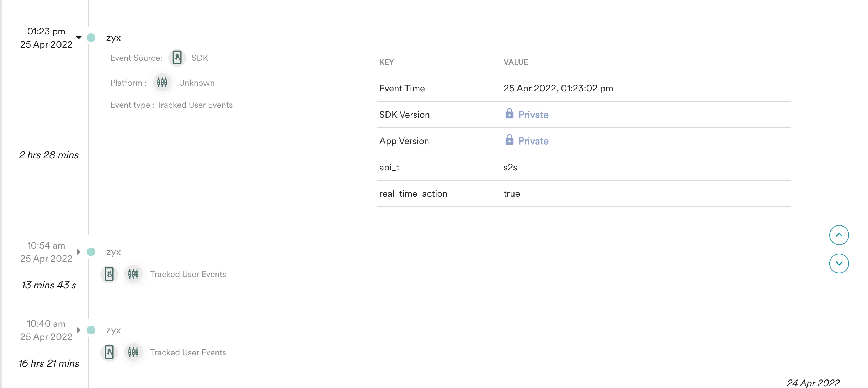The image size is (868, 388).
Task: Open the SDK Version Private link
Action: click(x=533, y=115)
